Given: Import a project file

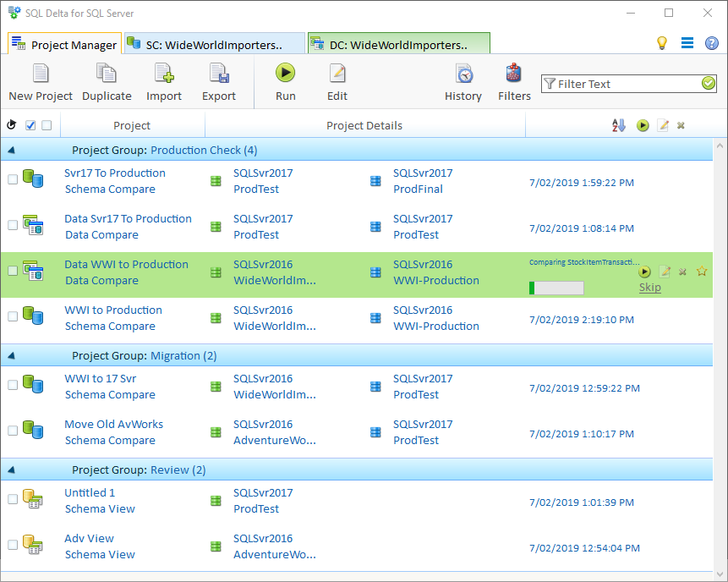Looking at the screenshot, I should tap(164, 83).
